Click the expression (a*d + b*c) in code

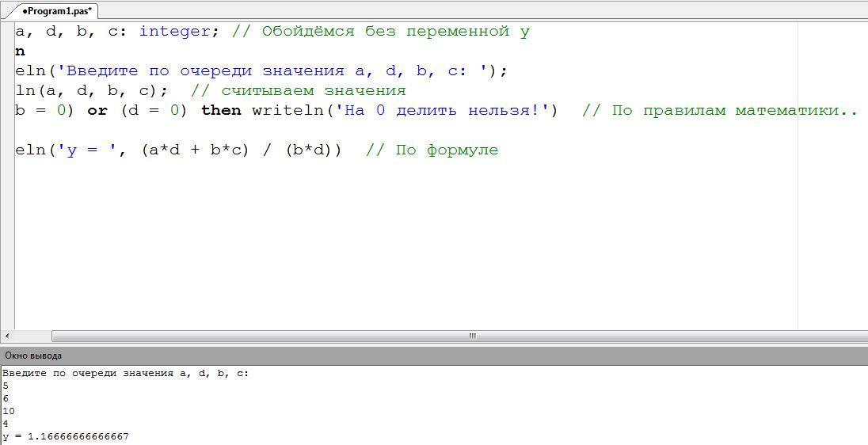[x=195, y=150]
